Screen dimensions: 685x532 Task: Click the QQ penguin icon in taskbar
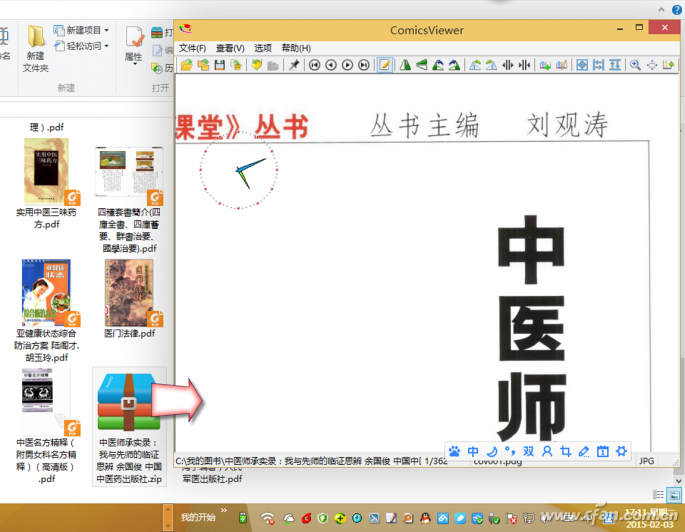425,518
